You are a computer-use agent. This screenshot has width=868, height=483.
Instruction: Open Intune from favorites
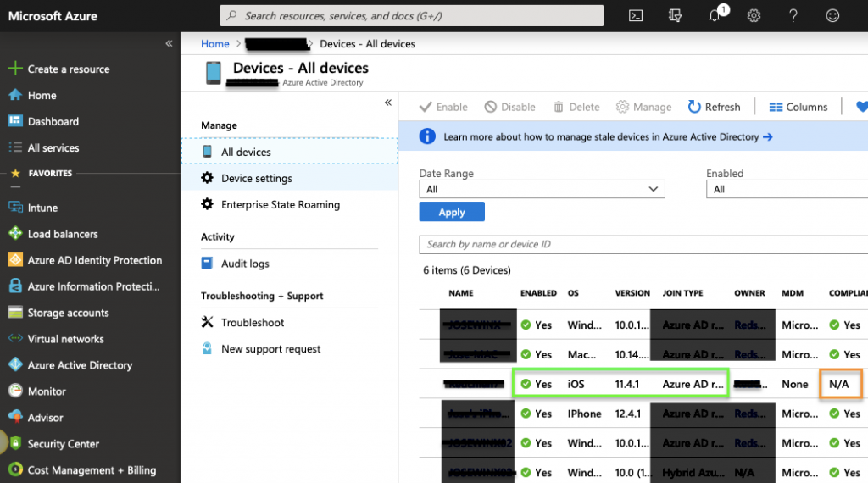coord(33,208)
